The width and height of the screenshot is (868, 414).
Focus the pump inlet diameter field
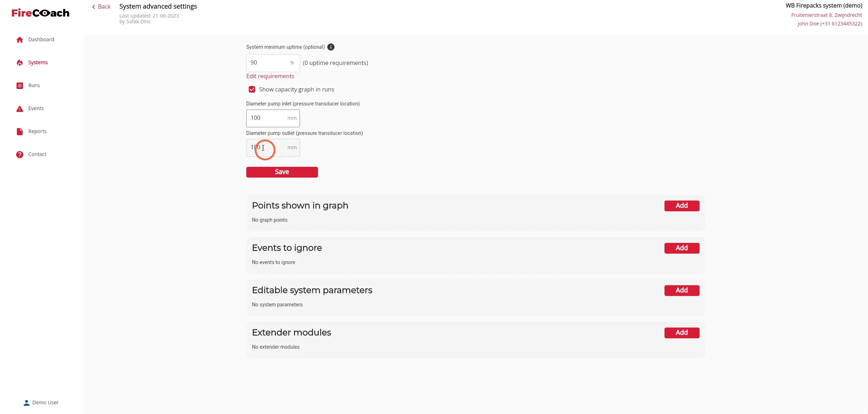tap(273, 118)
